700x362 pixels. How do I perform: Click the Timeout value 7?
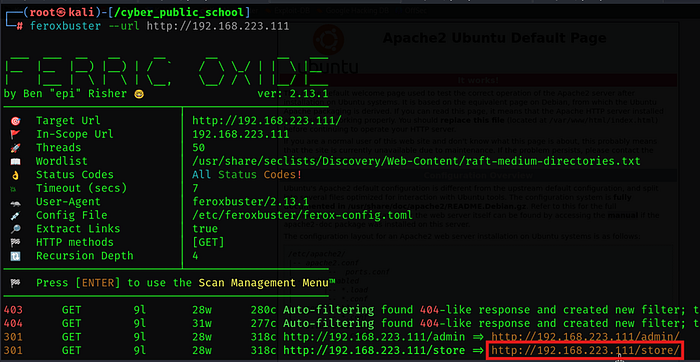click(x=195, y=188)
